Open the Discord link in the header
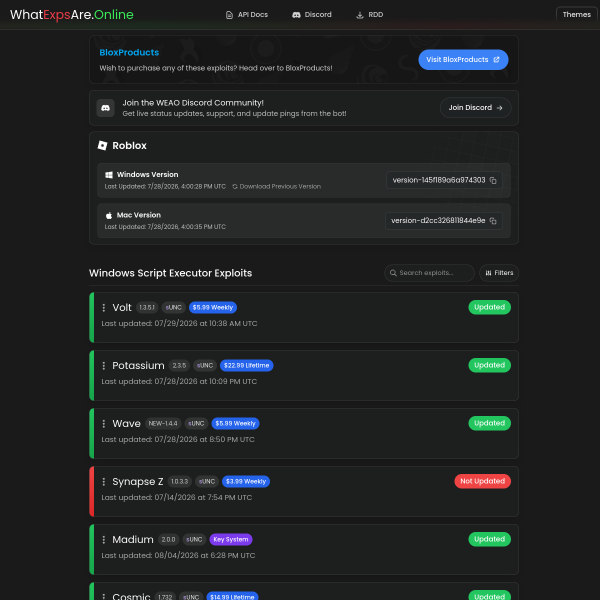Screen dimensions: 600x600 coord(312,15)
